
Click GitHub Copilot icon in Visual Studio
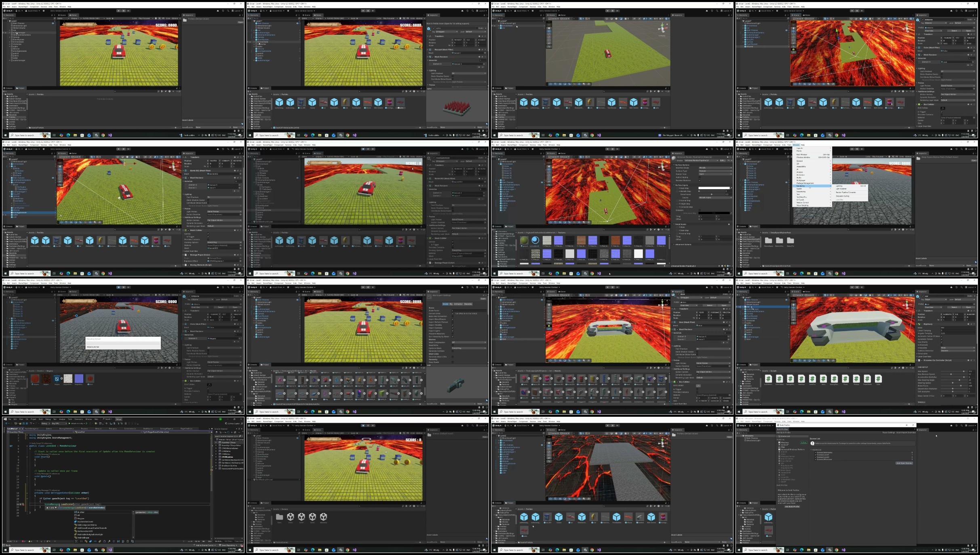pos(226,424)
